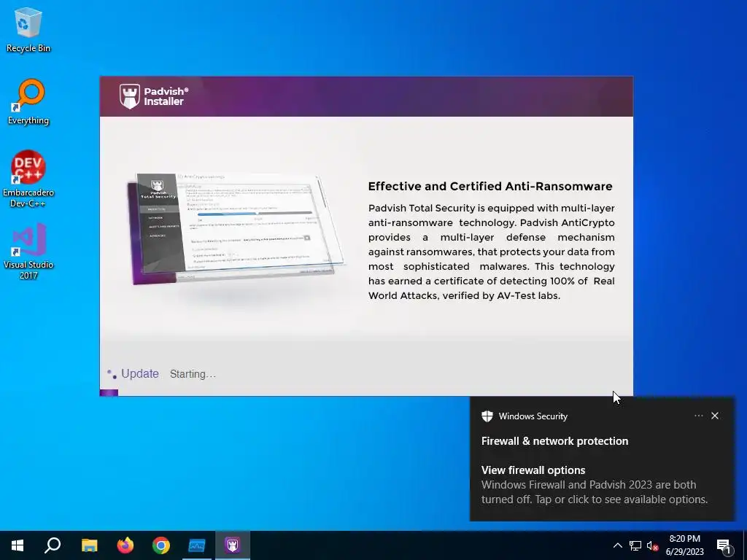747x560 pixels.
Task: Launch Firefox from the taskbar
Action: click(x=125, y=545)
